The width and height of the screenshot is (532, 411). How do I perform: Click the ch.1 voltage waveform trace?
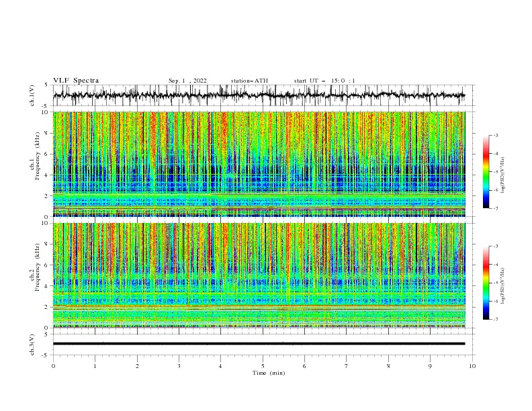pos(259,95)
